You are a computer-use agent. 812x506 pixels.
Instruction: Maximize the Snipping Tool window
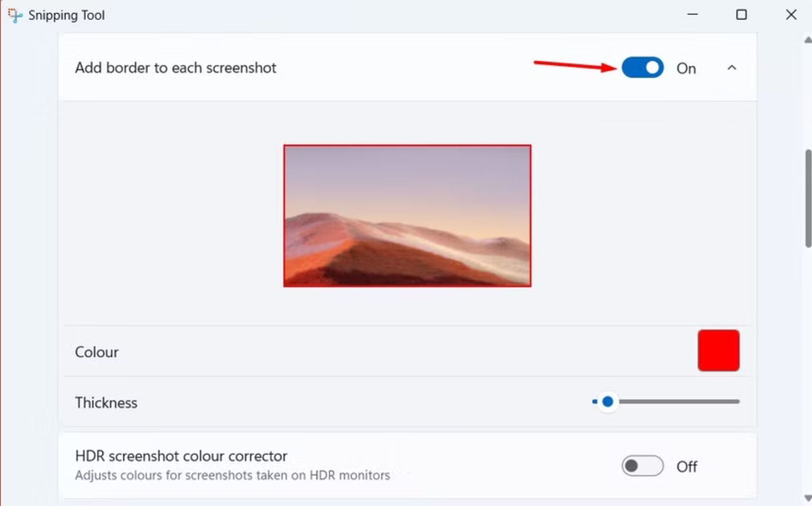click(741, 15)
